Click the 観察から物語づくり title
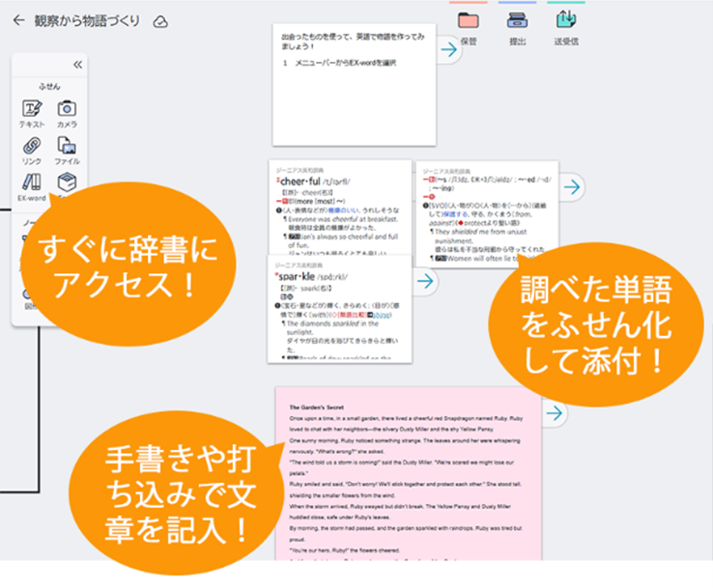 coord(87,20)
